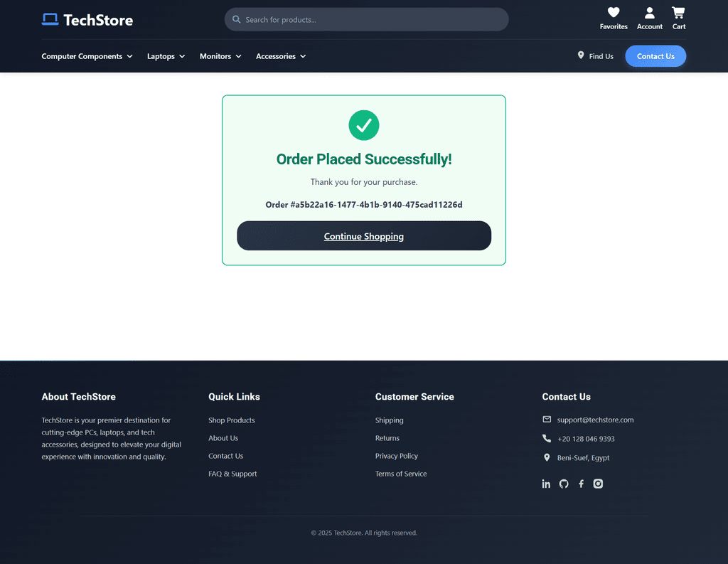This screenshot has height=564, width=728.
Task: Click the Thank you for your purchase text
Action: [x=363, y=182]
